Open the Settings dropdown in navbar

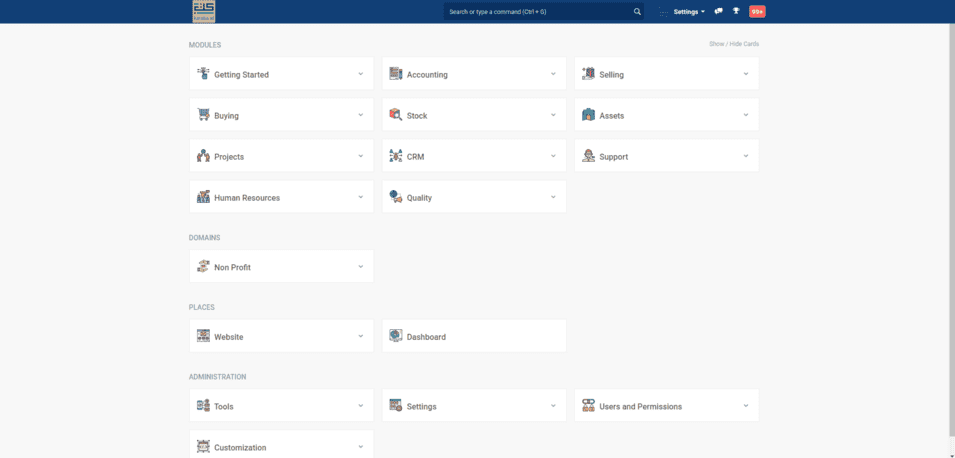click(689, 12)
